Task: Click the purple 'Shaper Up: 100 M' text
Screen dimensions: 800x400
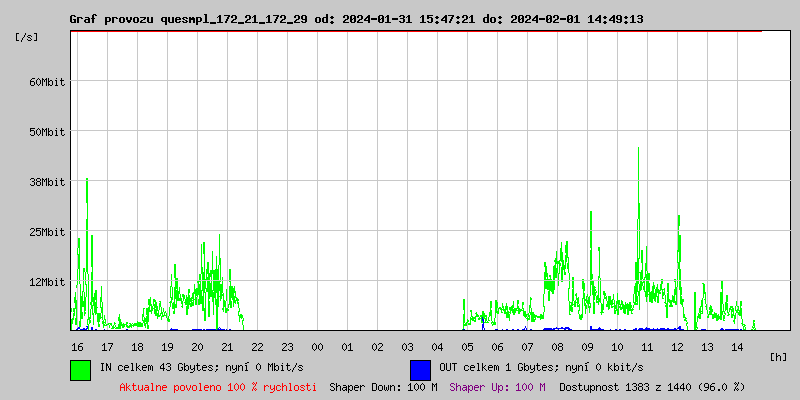Action: (497, 387)
